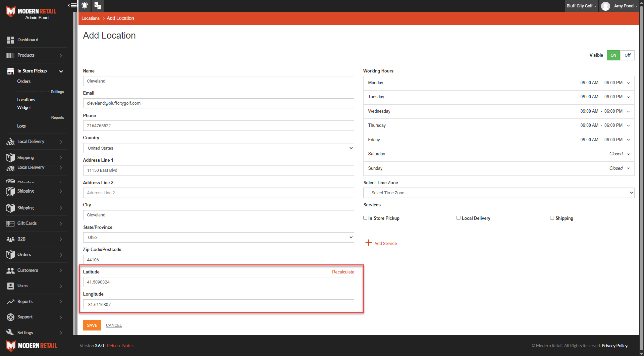Screen dimensions: 644x356
Task: Open notifications via the bell icon
Action: tap(85, 6)
